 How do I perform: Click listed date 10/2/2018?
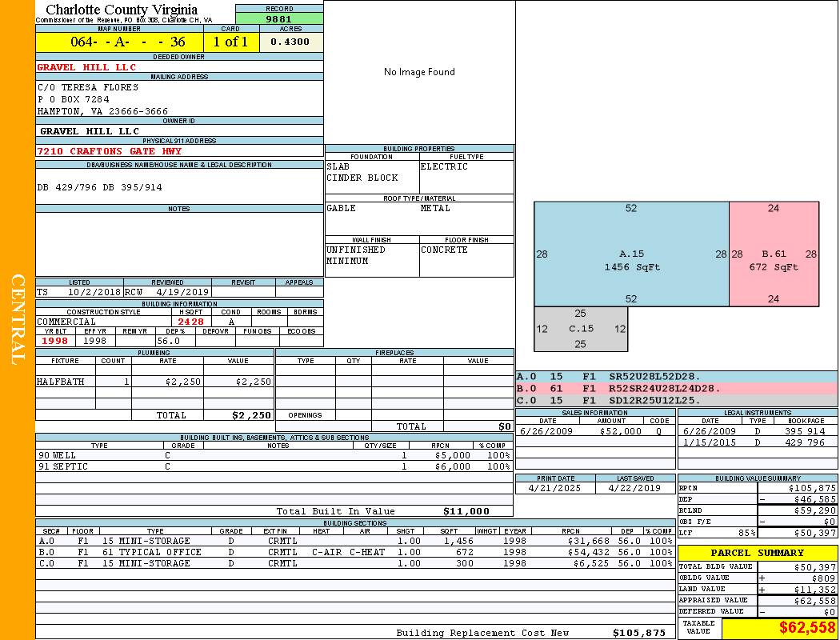94,293
